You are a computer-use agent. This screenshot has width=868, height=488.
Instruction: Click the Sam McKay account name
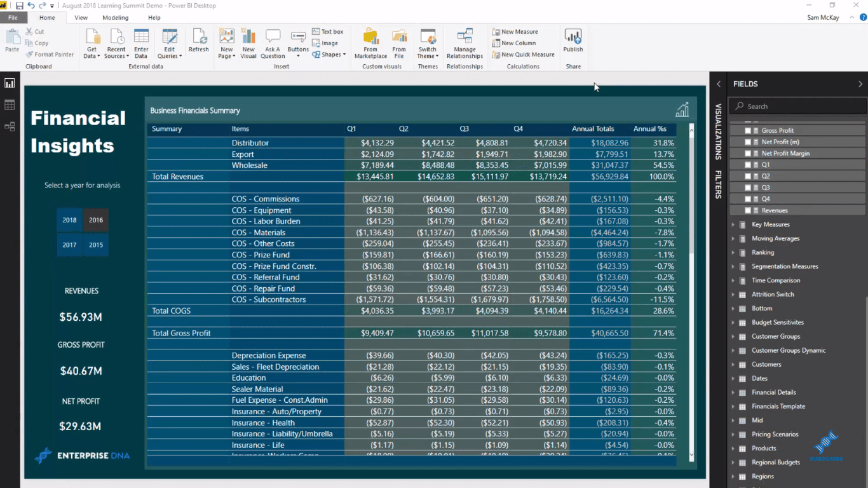[x=823, y=18]
